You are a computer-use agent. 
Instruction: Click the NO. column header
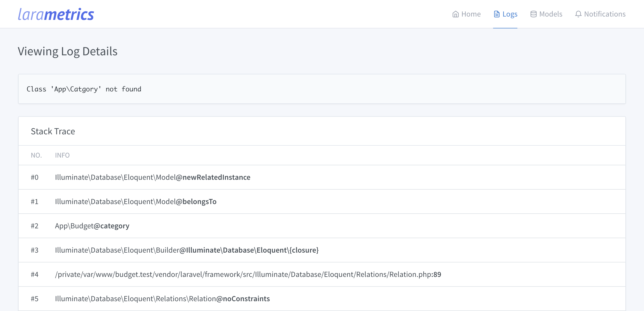[x=36, y=155]
